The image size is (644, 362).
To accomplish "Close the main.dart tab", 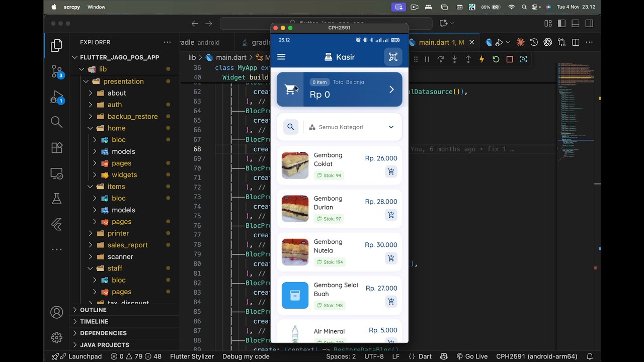I will [471, 42].
